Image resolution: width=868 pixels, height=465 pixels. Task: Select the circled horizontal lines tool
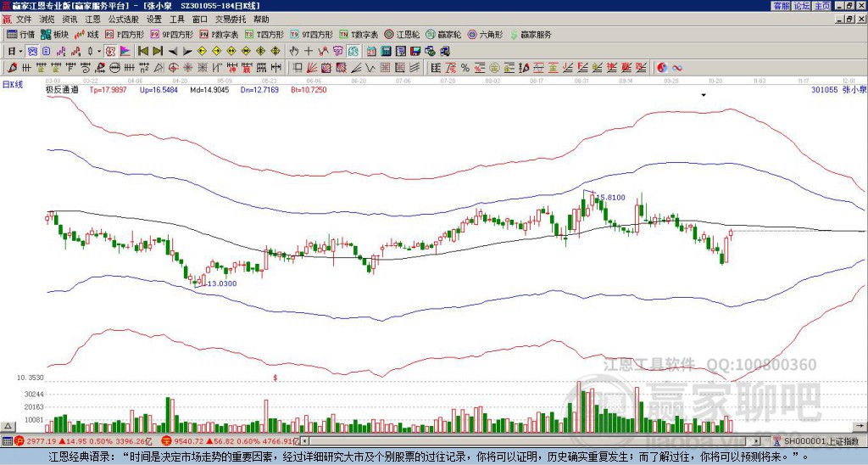click(x=114, y=68)
